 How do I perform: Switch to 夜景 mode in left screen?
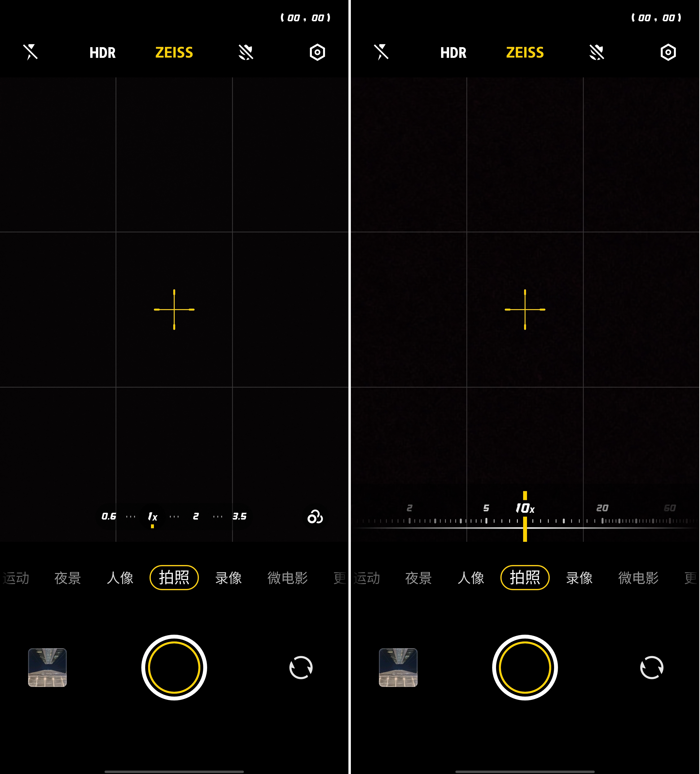pos(68,577)
